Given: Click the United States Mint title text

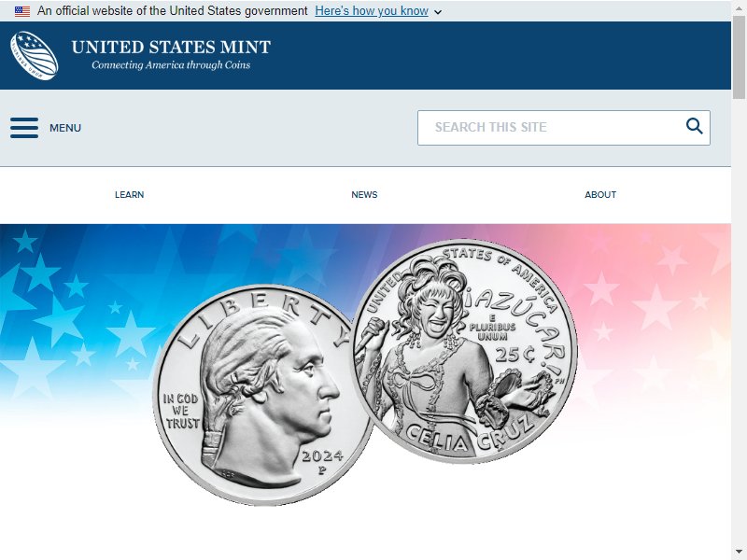Looking at the screenshot, I should point(171,48).
